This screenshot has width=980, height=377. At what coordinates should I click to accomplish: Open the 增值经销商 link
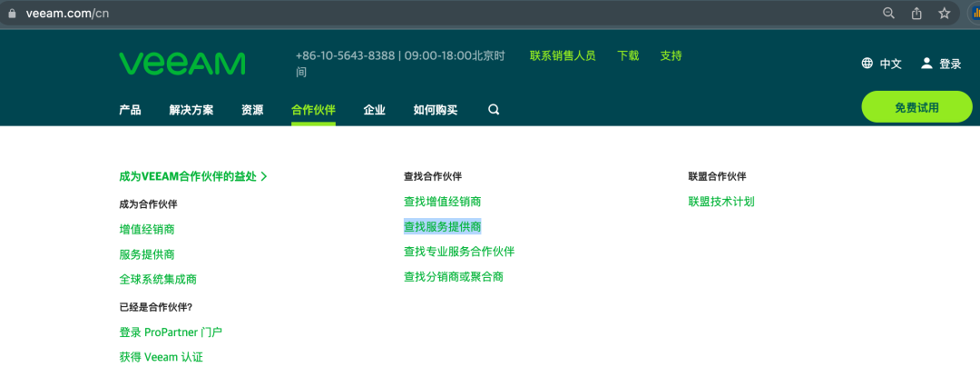click(147, 229)
